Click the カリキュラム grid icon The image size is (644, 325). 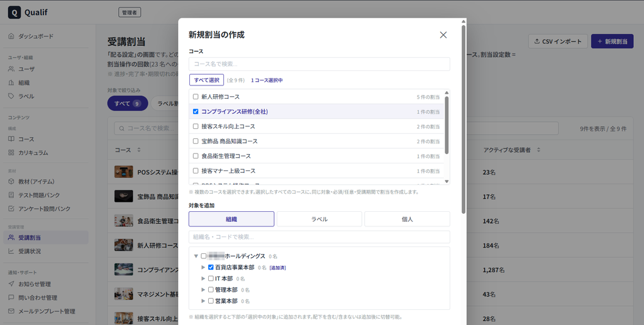click(x=11, y=153)
